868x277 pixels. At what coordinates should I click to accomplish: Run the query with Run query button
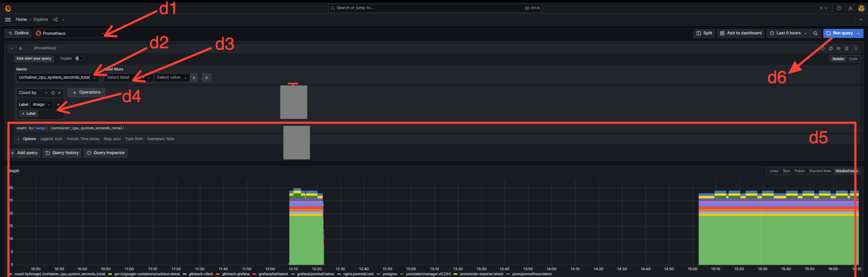tap(839, 33)
